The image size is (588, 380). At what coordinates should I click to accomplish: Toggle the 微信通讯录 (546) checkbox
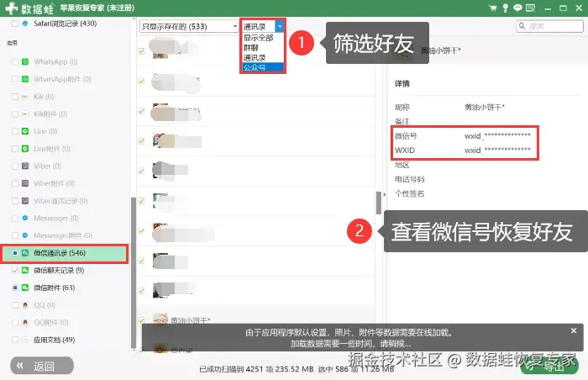click(15, 253)
